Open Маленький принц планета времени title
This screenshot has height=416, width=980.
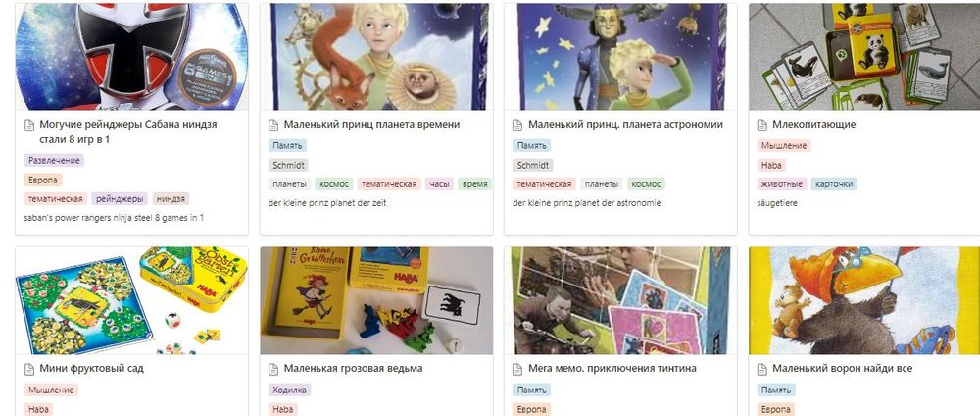point(371,124)
